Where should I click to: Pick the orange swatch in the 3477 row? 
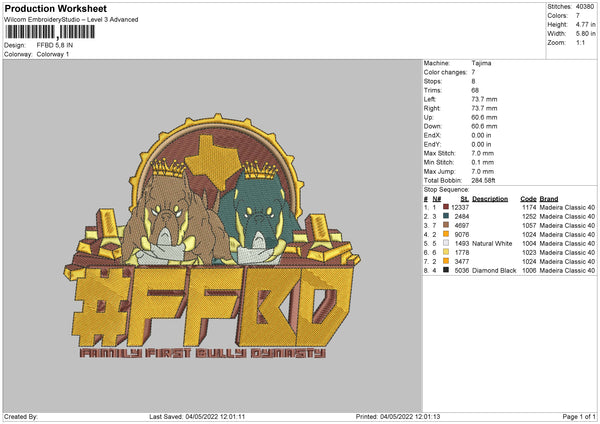(x=446, y=261)
